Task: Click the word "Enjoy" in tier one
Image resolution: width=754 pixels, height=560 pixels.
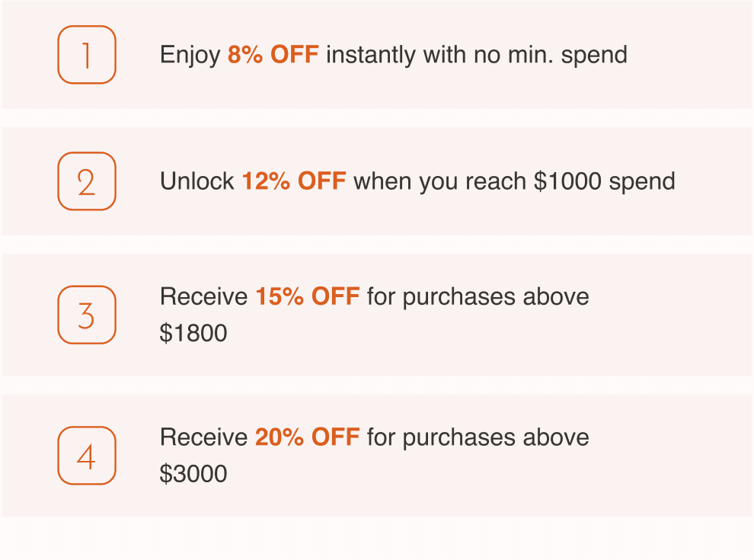Action: coord(190,55)
